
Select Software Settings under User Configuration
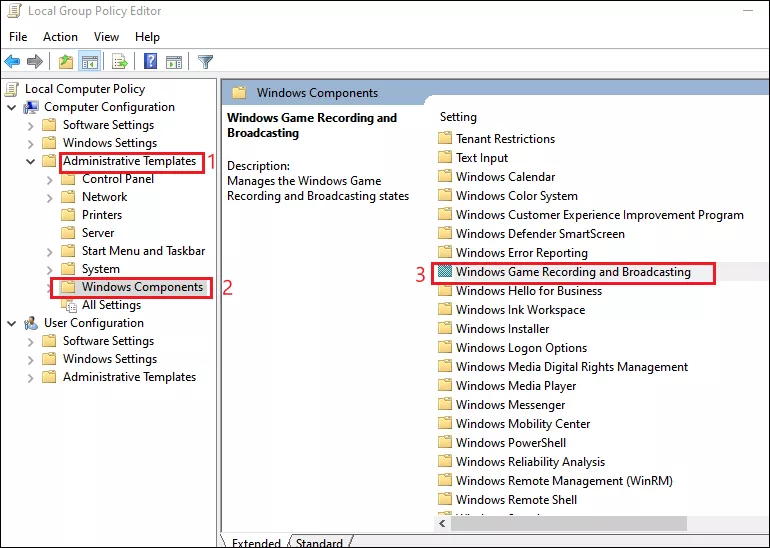[108, 341]
